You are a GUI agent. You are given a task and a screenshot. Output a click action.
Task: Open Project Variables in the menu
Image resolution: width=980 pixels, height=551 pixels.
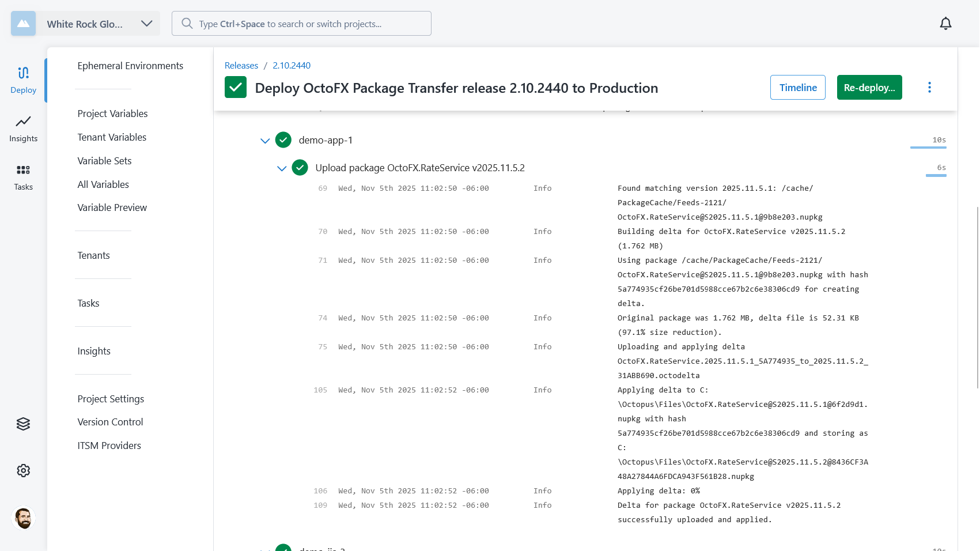[112, 114]
